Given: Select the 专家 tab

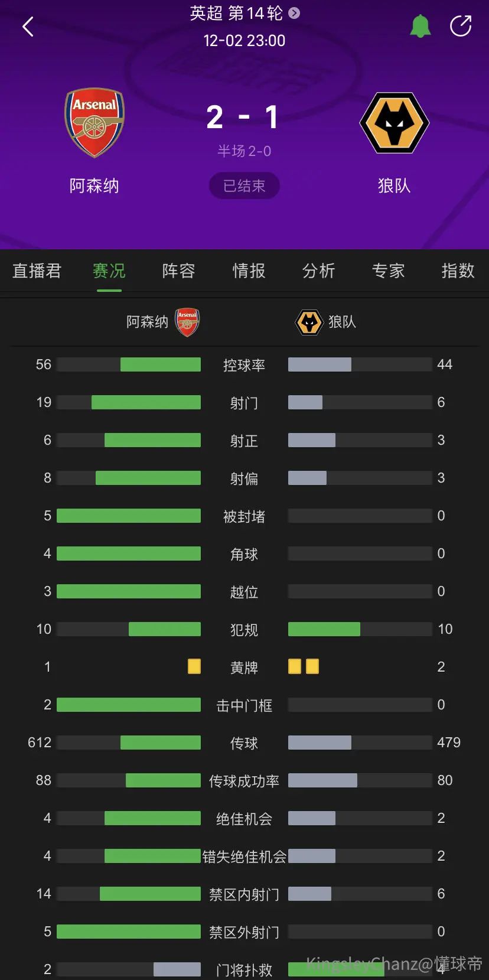Looking at the screenshot, I should click(x=388, y=271).
